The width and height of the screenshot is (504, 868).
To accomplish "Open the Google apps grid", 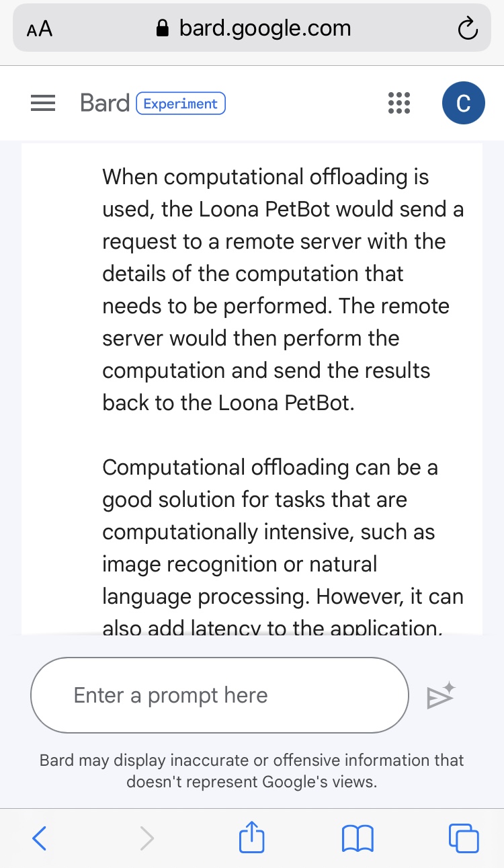I will click(x=399, y=104).
